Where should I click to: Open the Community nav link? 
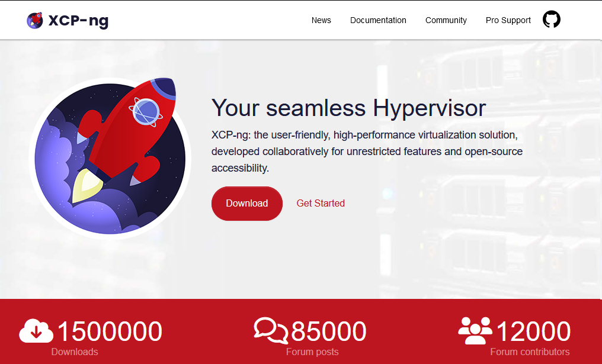point(446,20)
